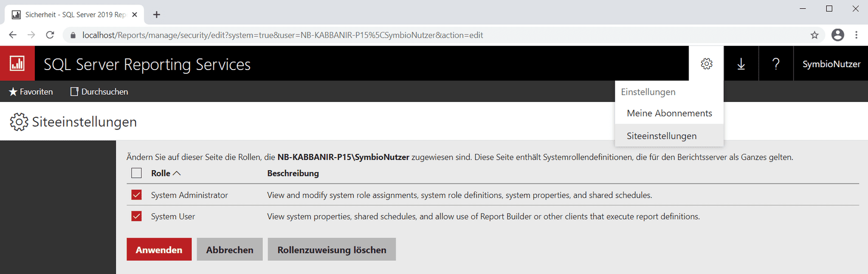
Task: Toggle the select-all Rolle checkbox
Action: [136, 173]
